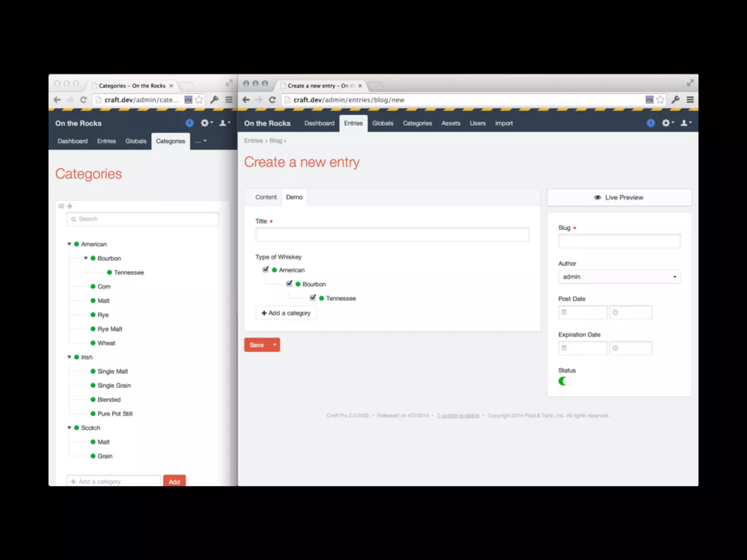
Task: Open the Save button dropdown arrow
Action: click(275, 345)
